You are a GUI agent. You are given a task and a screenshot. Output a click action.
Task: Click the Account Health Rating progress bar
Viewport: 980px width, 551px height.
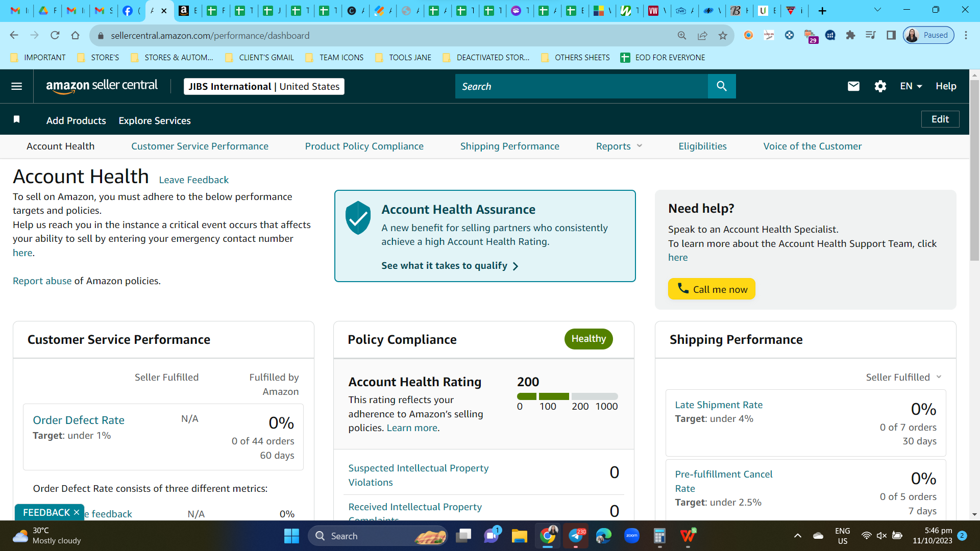pos(568,396)
